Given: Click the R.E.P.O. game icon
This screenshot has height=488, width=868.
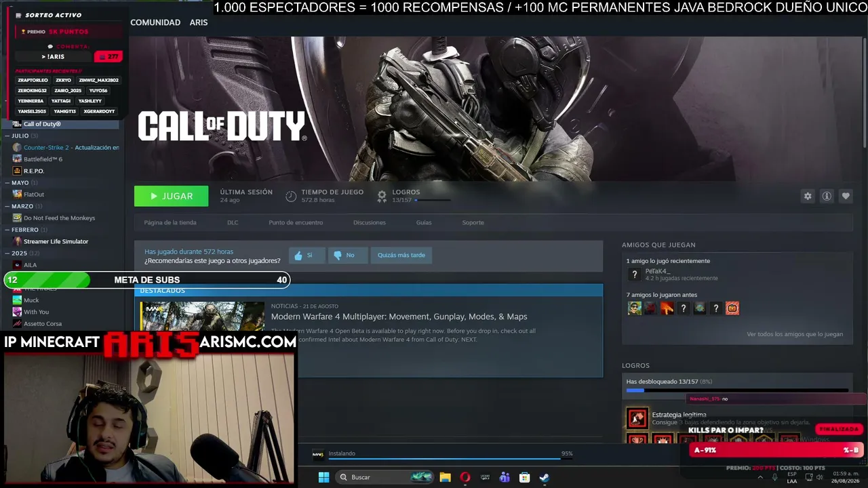Looking at the screenshot, I should 17,171.
